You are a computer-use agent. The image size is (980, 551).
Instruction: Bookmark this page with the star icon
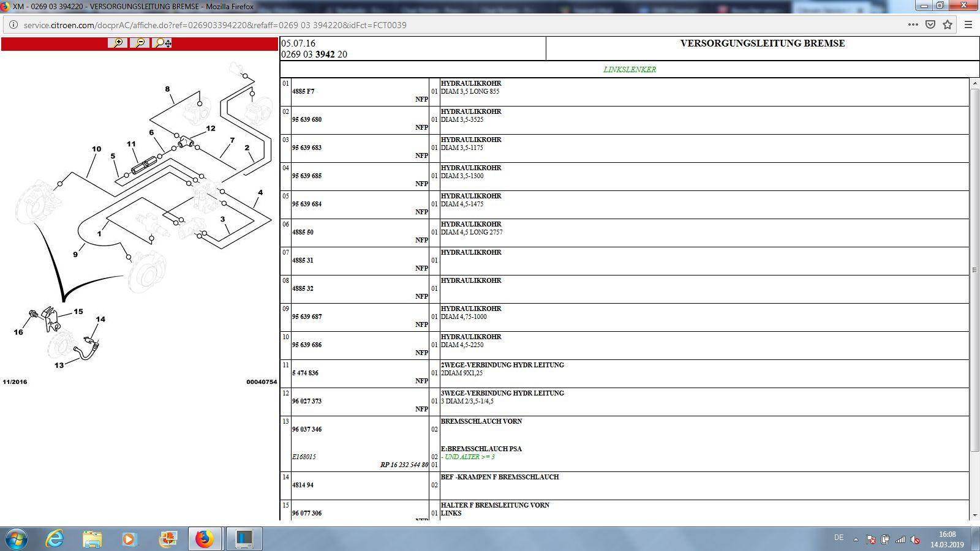coord(948,25)
